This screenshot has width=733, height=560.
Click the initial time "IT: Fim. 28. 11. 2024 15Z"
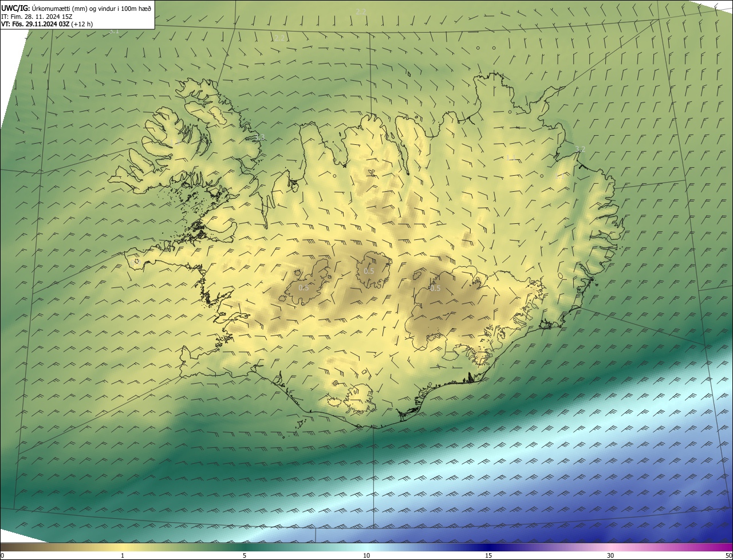pos(37,16)
